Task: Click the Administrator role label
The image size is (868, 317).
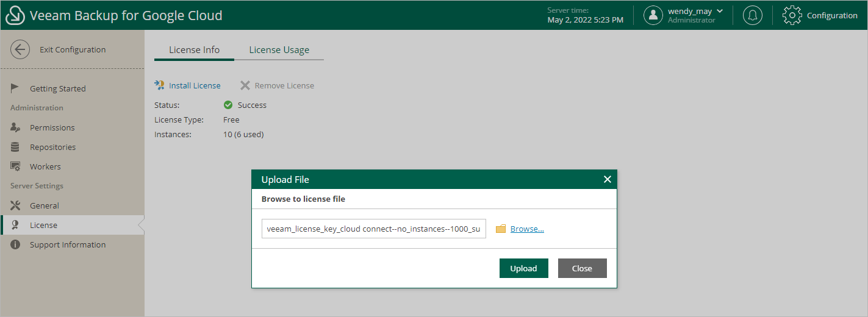Action: pyautogui.click(x=692, y=20)
